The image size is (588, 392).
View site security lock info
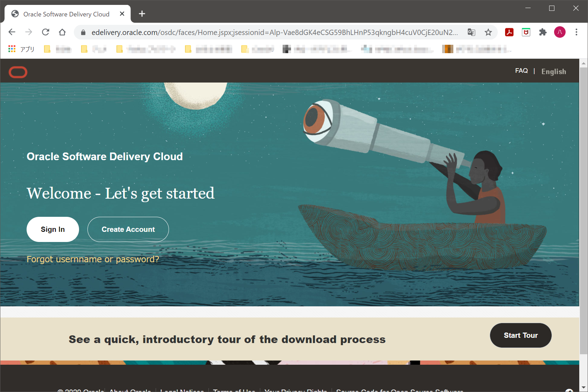click(x=83, y=33)
